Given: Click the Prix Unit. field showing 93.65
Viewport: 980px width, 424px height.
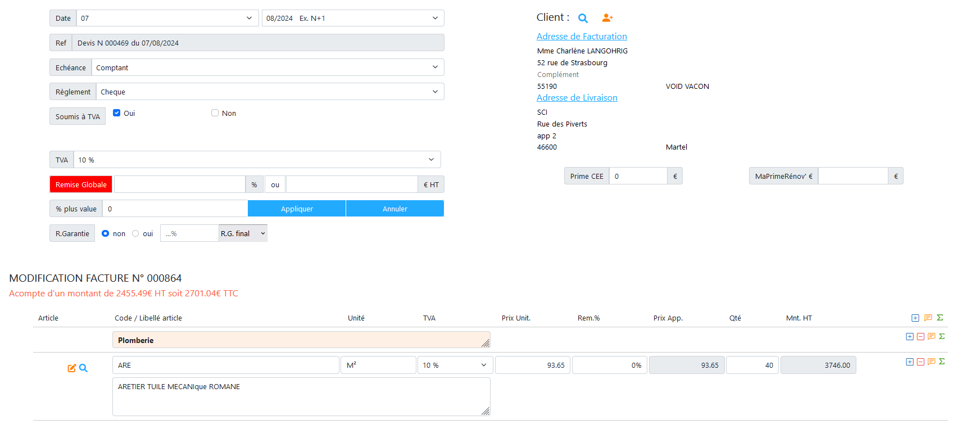Looking at the screenshot, I should click(533, 365).
